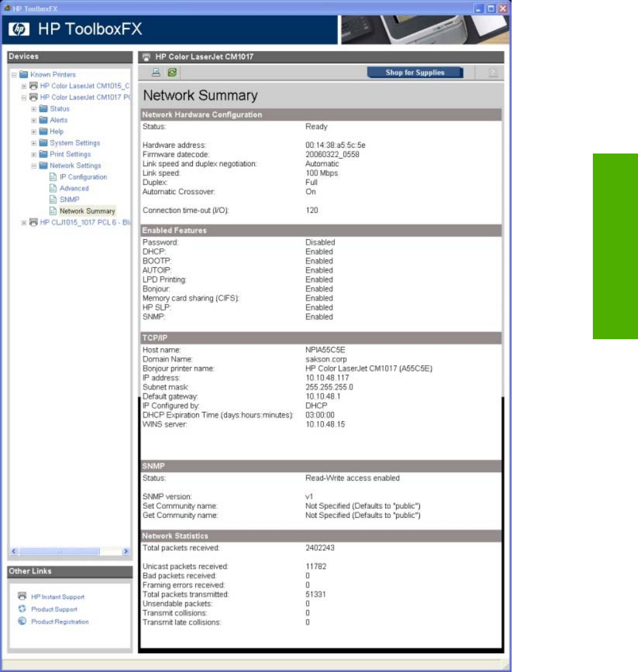This screenshot has height=672, width=638.
Task: Select the Status tree label
Action: click(x=59, y=109)
